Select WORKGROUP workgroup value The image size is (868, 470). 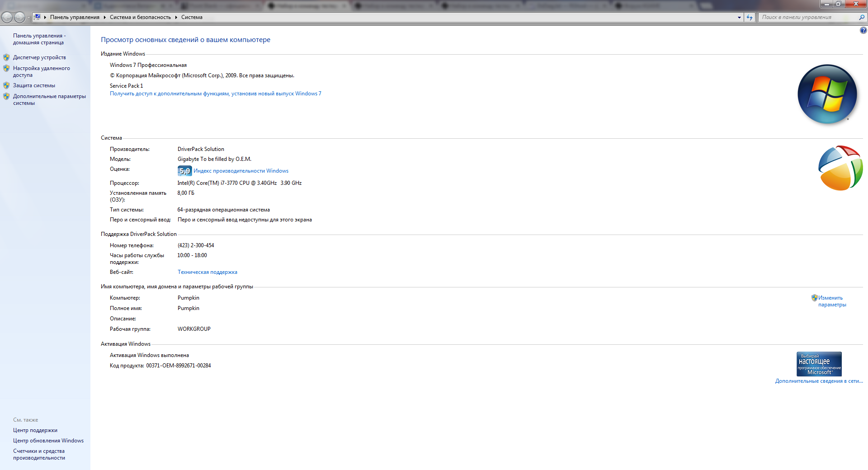pos(194,329)
